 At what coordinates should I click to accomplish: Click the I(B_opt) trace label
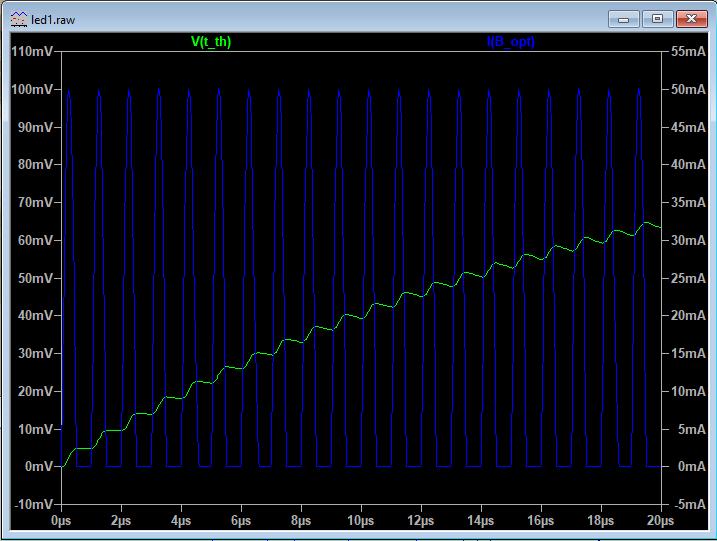[x=511, y=42]
